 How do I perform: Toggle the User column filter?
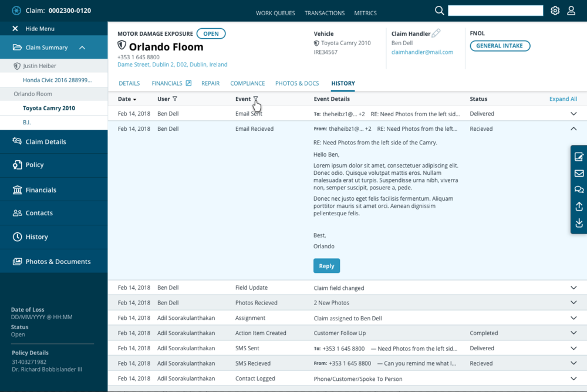(x=174, y=99)
